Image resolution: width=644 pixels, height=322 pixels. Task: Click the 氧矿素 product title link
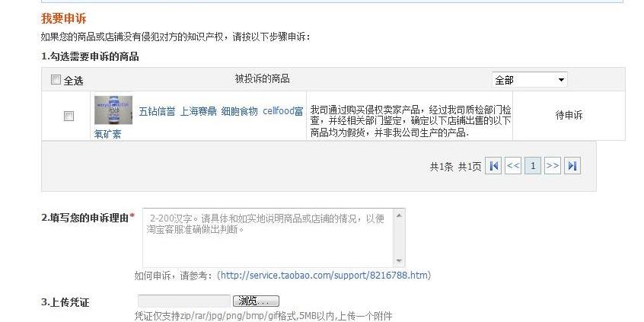click(107, 134)
